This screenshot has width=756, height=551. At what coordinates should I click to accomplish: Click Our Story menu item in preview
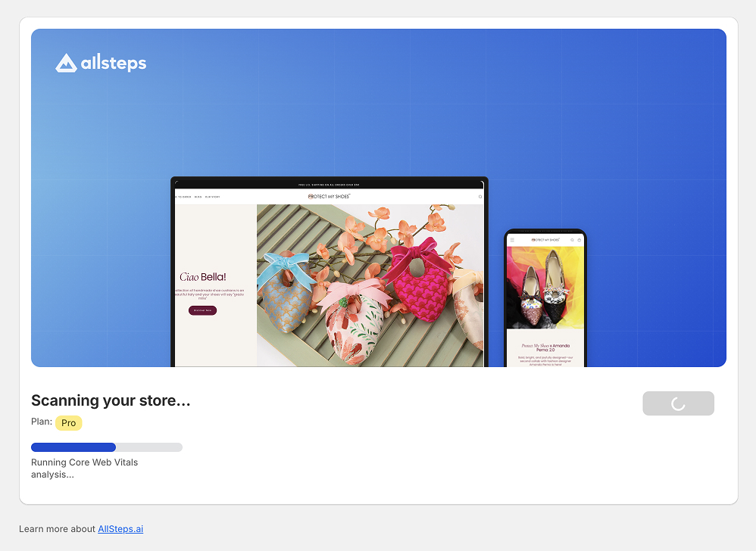point(212,197)
